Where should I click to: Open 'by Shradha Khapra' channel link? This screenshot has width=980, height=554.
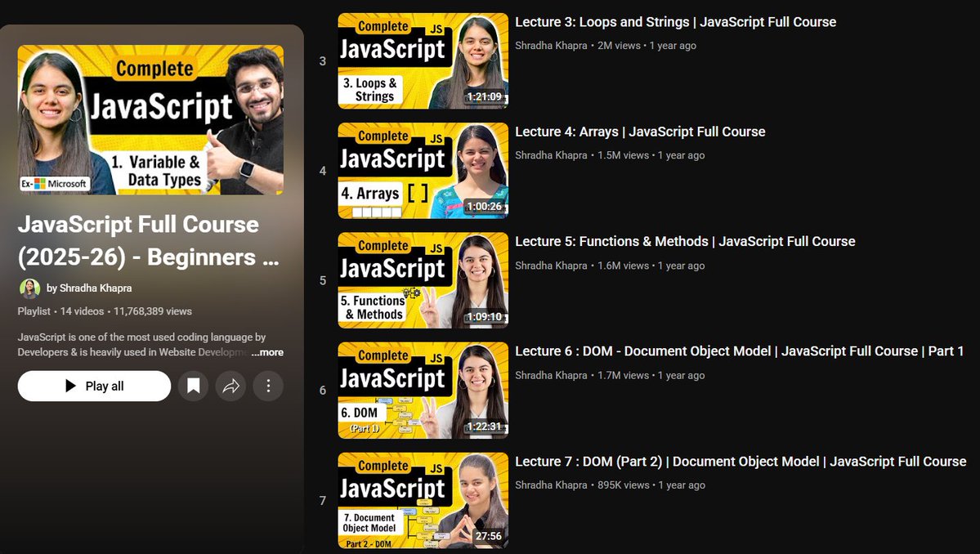coord(89,288)
